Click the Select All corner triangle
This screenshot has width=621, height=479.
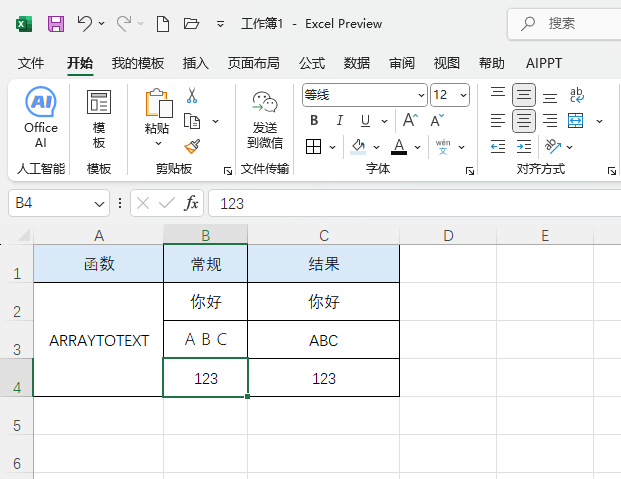pos(23,235)
